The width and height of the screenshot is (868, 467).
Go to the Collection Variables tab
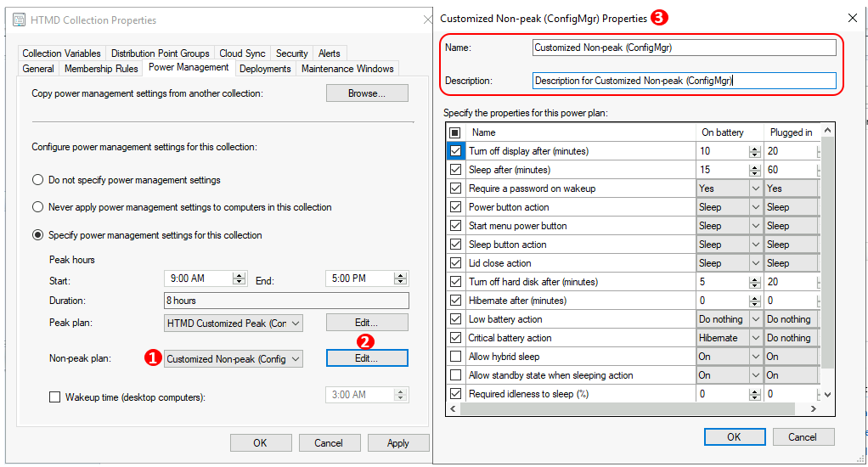(x=62, y=53)
